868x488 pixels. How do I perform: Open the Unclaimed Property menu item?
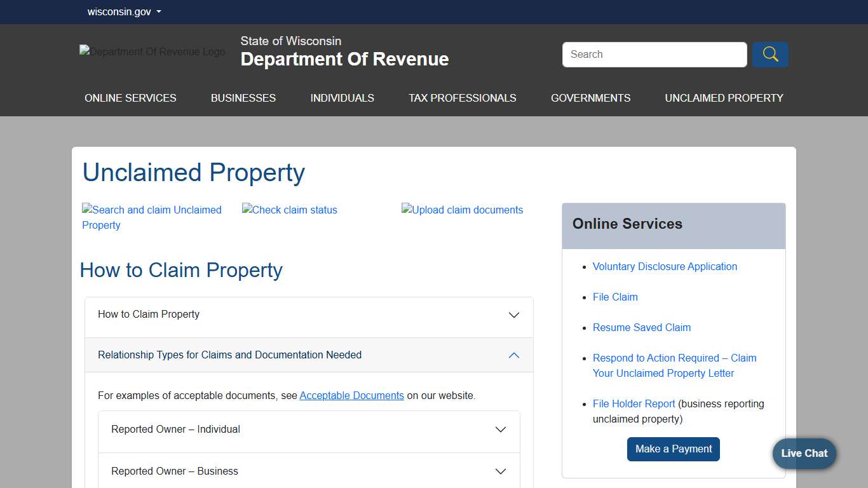[724, 98]
